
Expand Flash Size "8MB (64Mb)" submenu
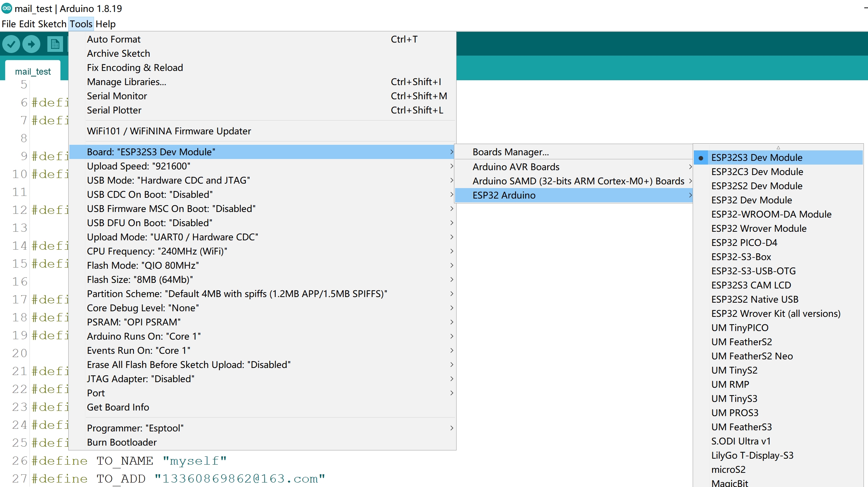(263, 280)
